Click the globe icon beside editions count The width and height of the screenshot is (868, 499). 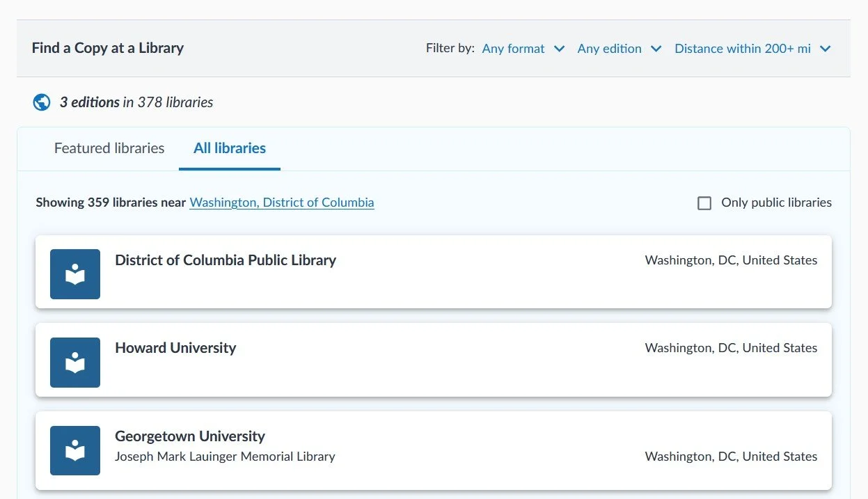pyautogui.click(x=42, y=102)
